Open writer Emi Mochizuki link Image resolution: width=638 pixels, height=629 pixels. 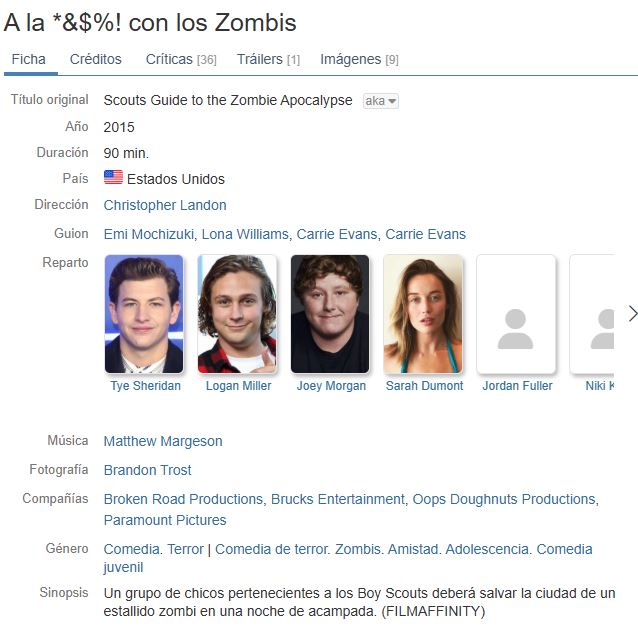[149, 234]
